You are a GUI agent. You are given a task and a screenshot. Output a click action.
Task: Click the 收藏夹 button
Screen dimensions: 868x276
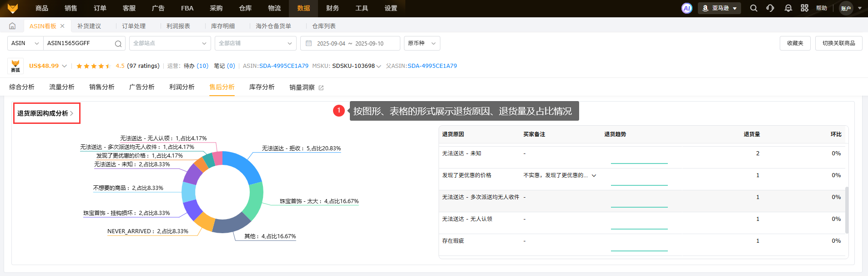(795, 43)
